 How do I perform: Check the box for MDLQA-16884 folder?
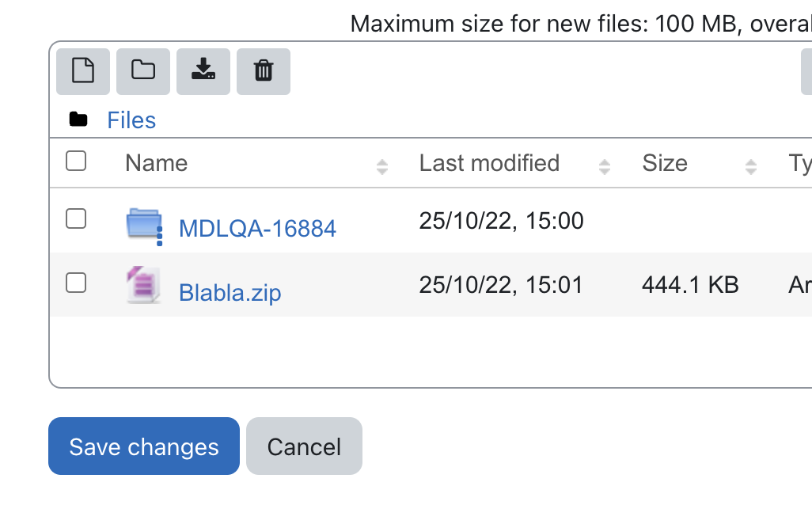click(76, 219)
